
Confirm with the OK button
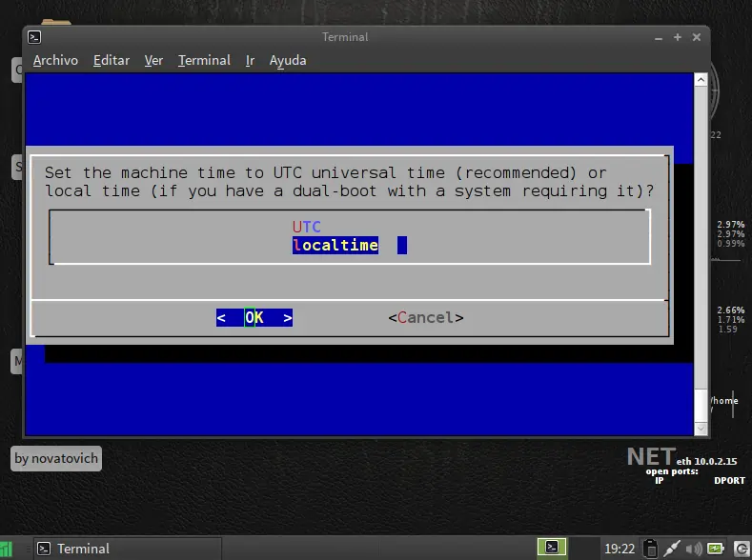coord(254,317)
